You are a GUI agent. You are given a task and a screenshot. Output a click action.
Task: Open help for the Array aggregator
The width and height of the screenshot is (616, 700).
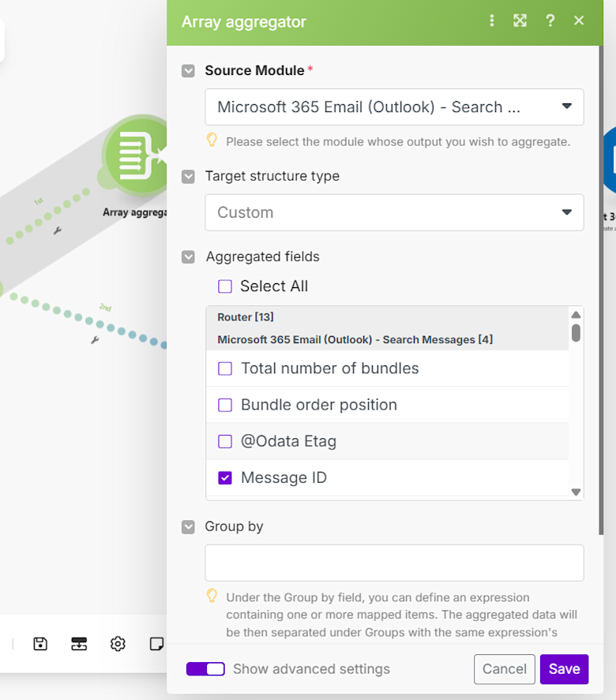click(550, 21)
